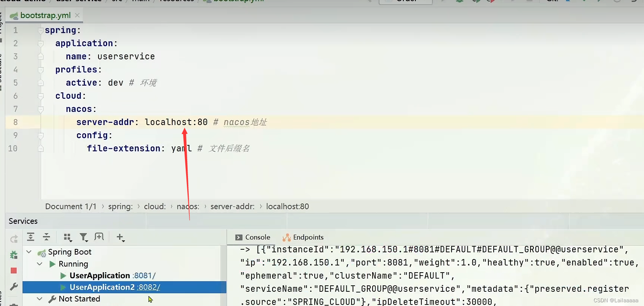
Task: Fold the application: block at line 2
Action: click(41, 44)
